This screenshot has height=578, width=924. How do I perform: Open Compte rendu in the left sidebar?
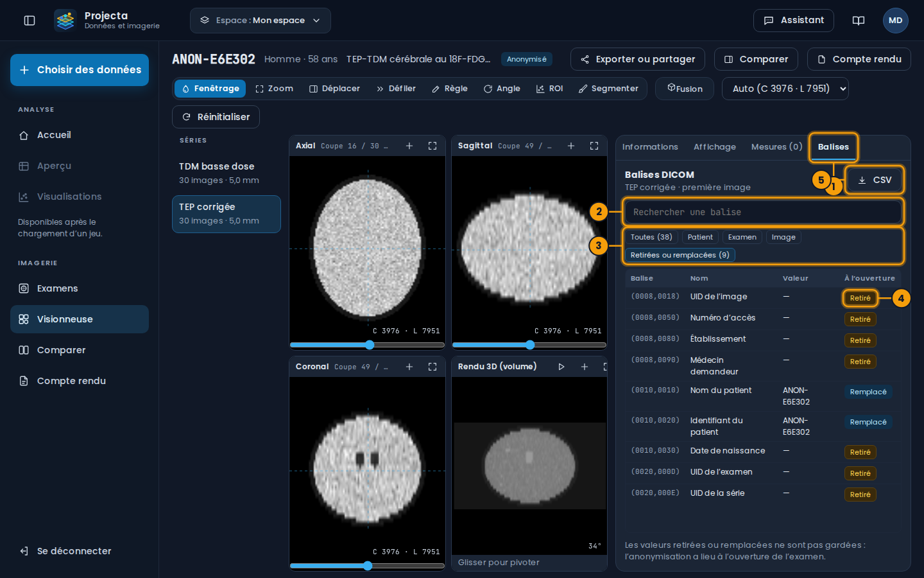(80, 381)
